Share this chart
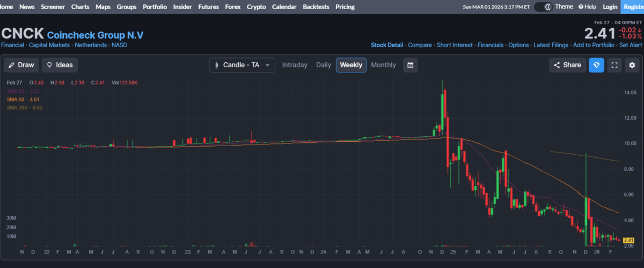Screen dimensions: 644x268 coord(567,65)
